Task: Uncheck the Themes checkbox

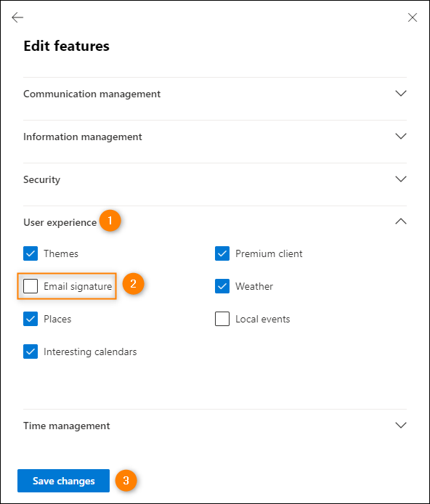Action: (x=31, y=253)
